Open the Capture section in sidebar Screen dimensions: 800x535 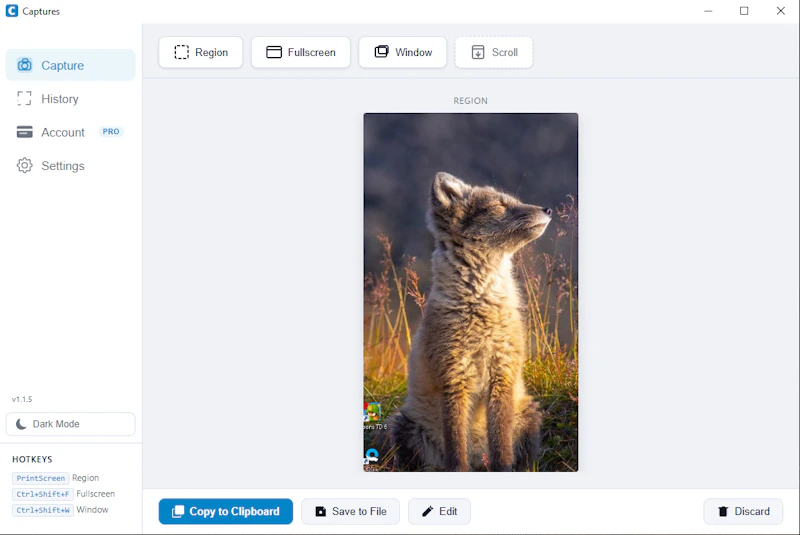click(70, 65)
